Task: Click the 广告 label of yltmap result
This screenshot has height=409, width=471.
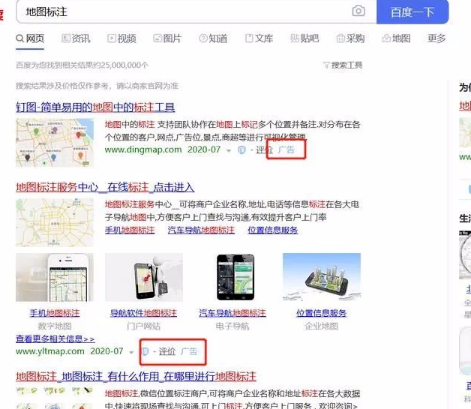Action: [189, 351]
